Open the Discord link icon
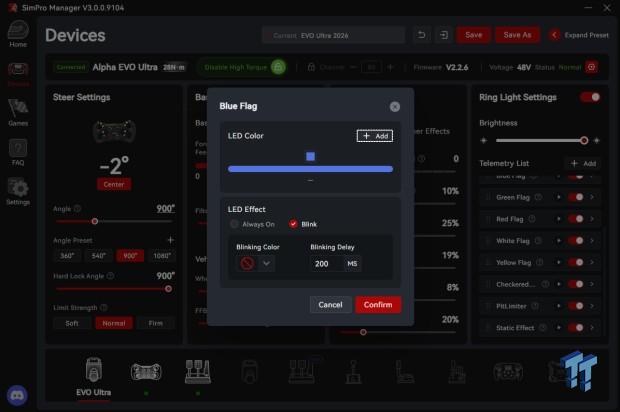This screenshot has width=620, height=412. (x=17, y=395)
